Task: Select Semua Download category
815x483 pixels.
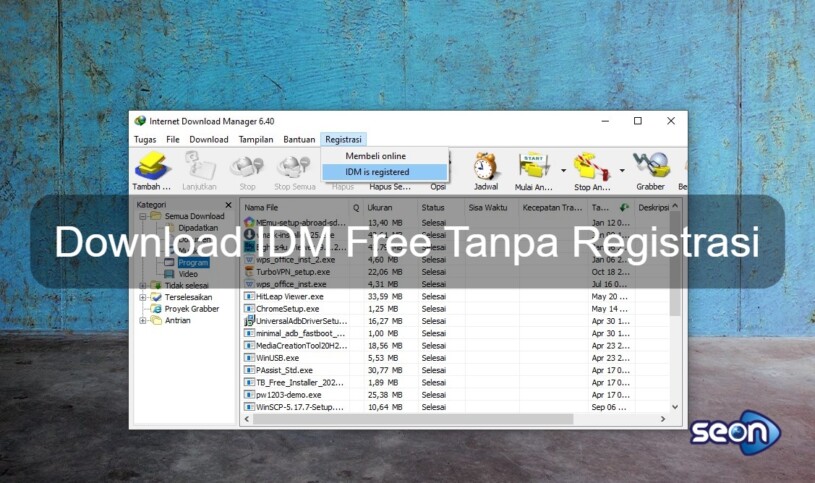Action: [x=194, y=216]
